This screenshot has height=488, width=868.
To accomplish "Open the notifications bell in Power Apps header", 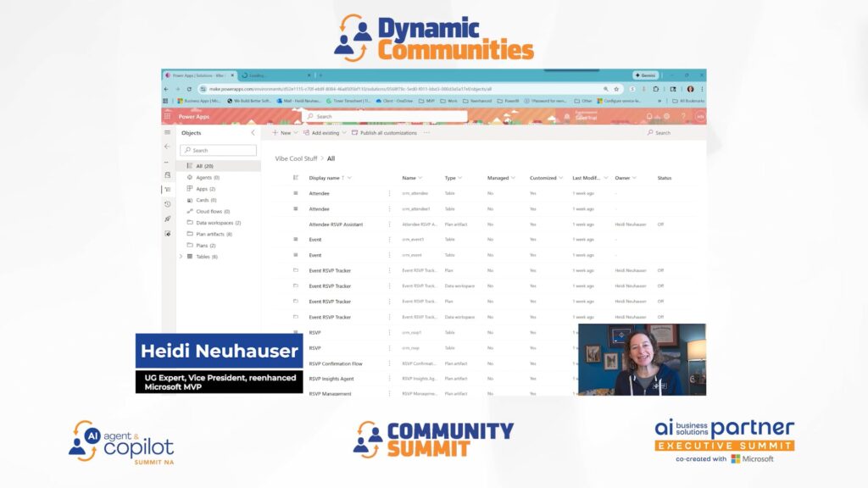I will coord(649,117).
